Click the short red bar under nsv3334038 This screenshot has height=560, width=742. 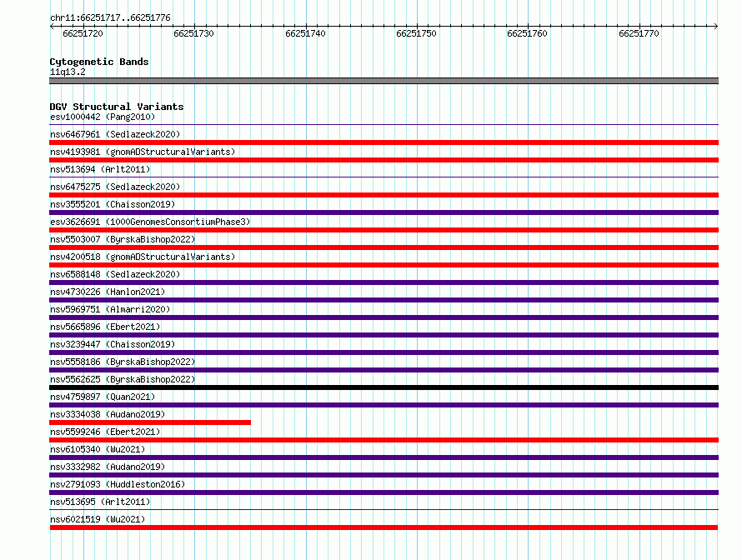(x=150, y=422)
